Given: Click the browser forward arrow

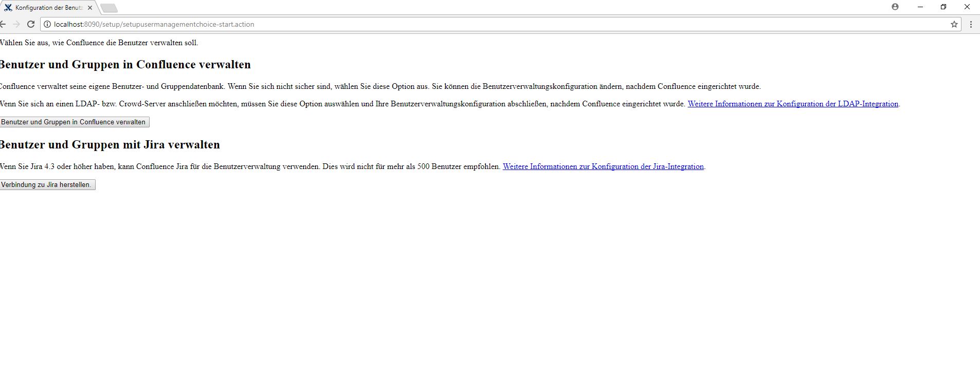Looking at the screenshot, I should pos(16,24).
